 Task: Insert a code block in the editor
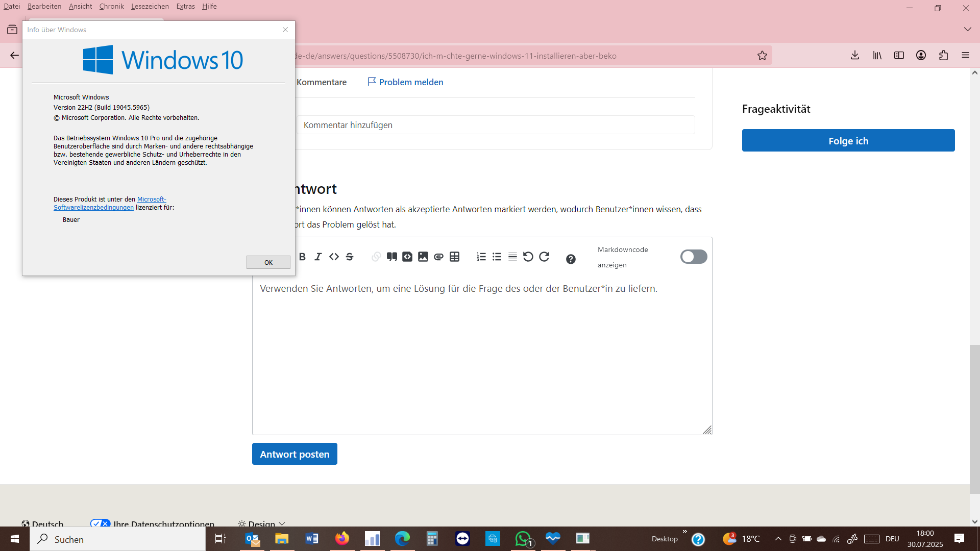[x=407, y=257]
